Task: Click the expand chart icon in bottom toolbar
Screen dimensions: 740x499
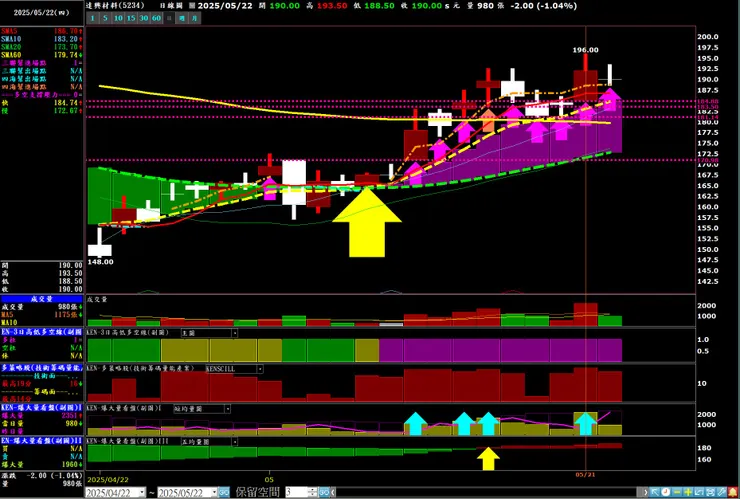Action: click(x=698, y=492)
